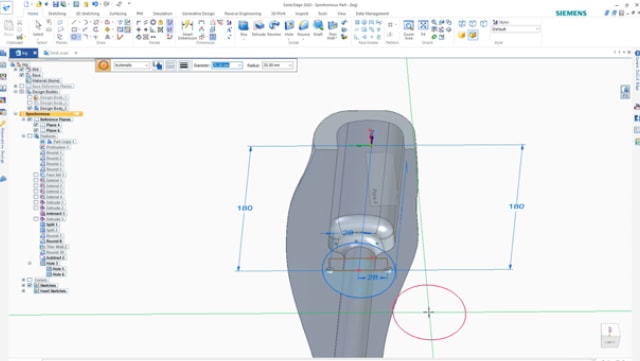Screen dimensions: 640x361
Task: Click the Zoom Area tool
Action: point(409,29)
